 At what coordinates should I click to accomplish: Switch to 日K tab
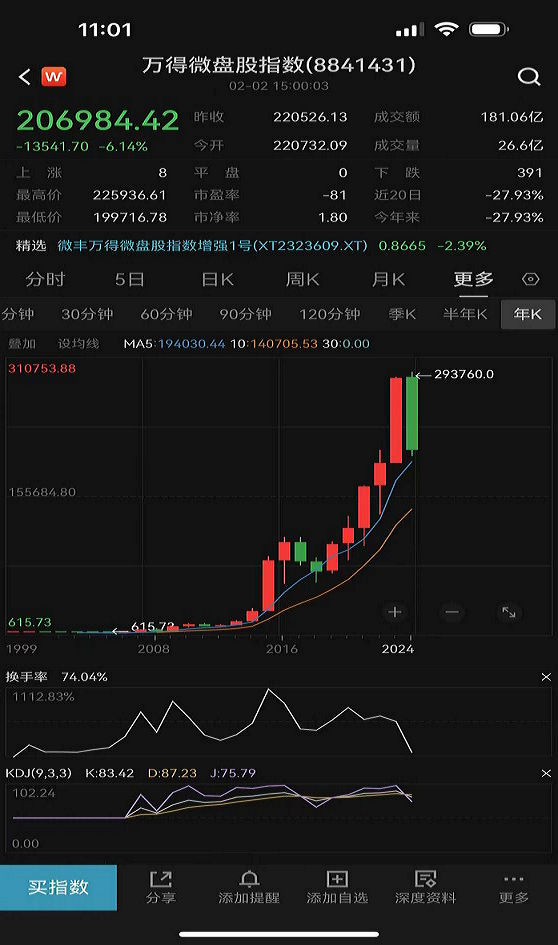(x=218, y=279)
